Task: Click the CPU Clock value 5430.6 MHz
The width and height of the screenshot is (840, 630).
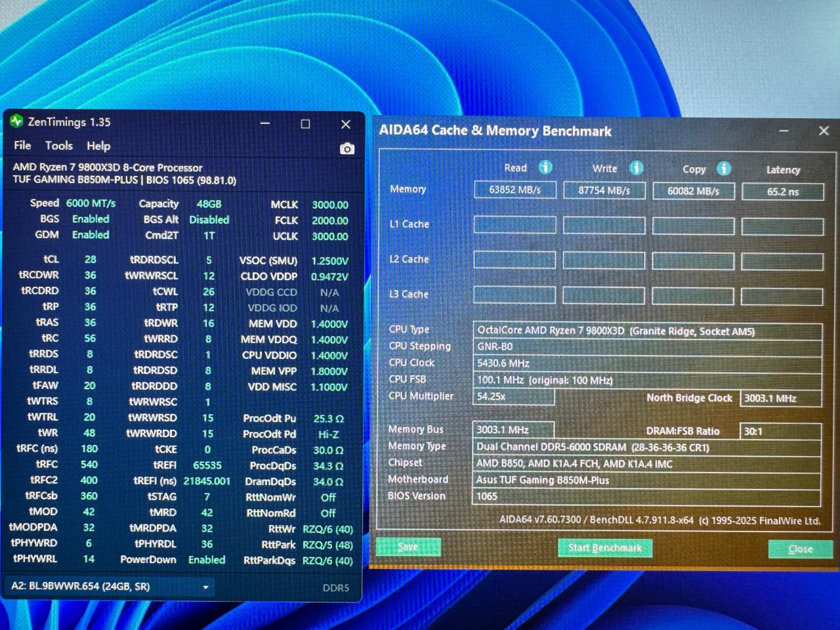Action: (647, 364)
